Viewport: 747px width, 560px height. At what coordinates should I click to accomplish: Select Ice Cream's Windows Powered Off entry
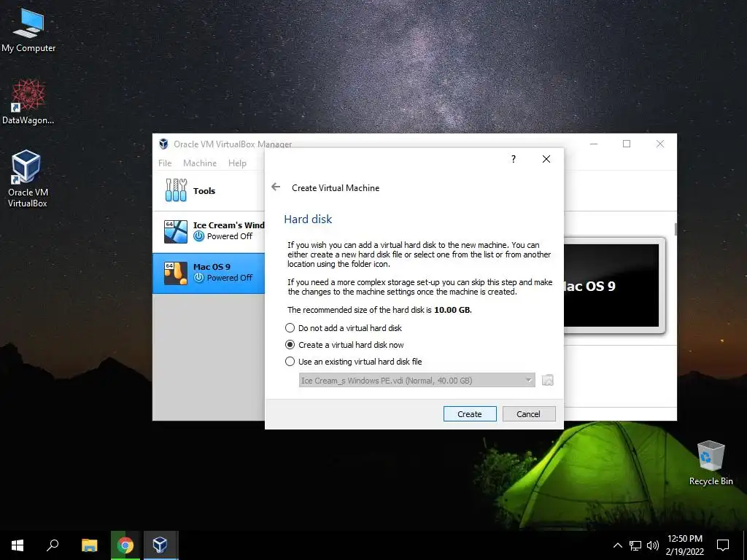click(209, 231)
